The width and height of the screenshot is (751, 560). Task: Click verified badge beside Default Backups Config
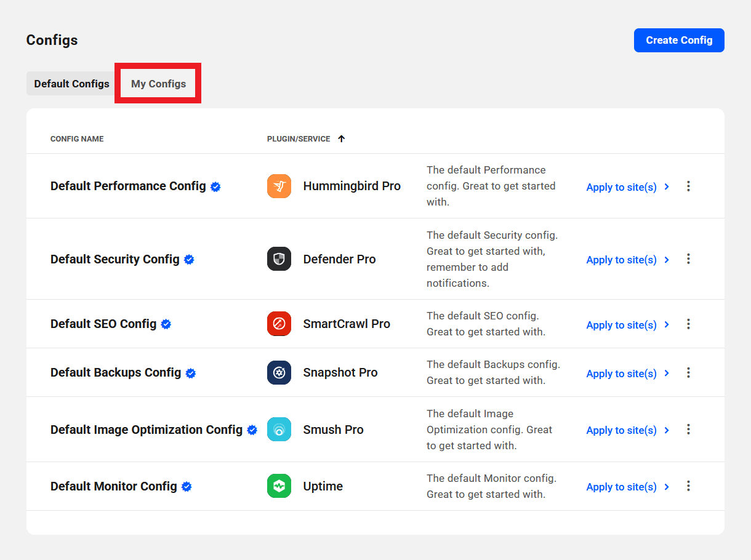191,373
